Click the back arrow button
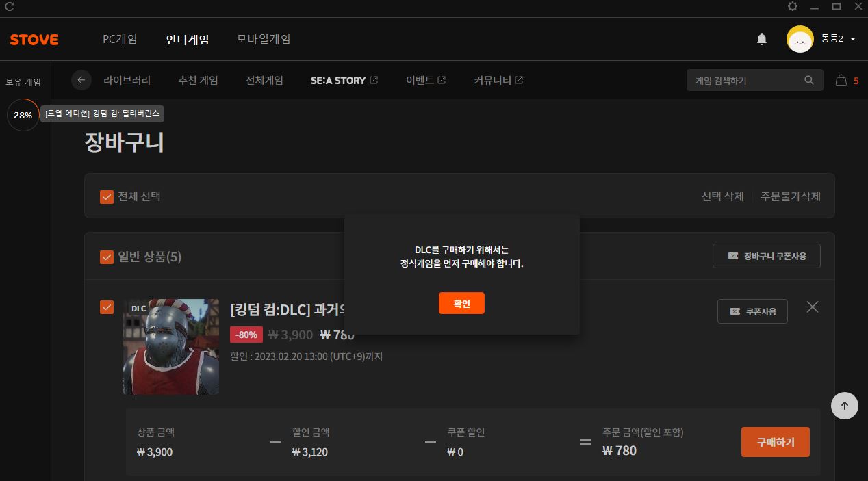The height and width of the screenshot is (481, 868). click(81, 80)
